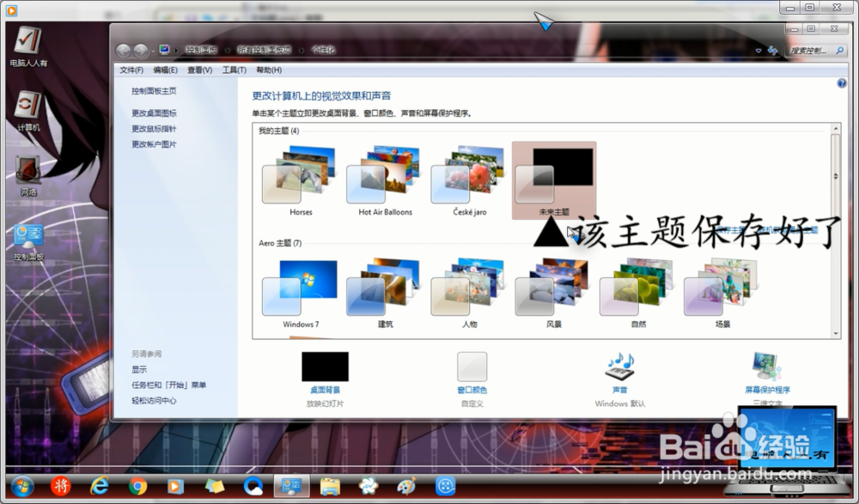This screenshot has height=504, width=859.
Task: Open the red 将 taskbar app
Action: (x=61, y=486)
